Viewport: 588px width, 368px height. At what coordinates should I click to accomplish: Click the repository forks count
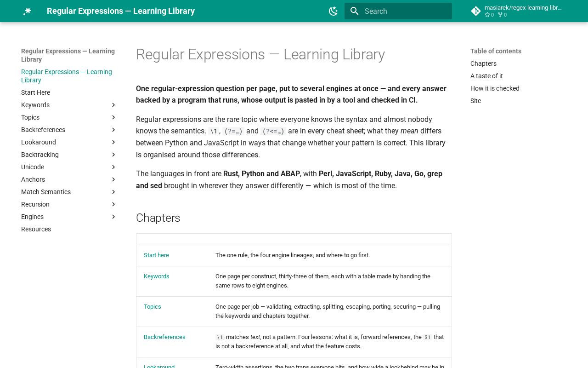[502, 15]
